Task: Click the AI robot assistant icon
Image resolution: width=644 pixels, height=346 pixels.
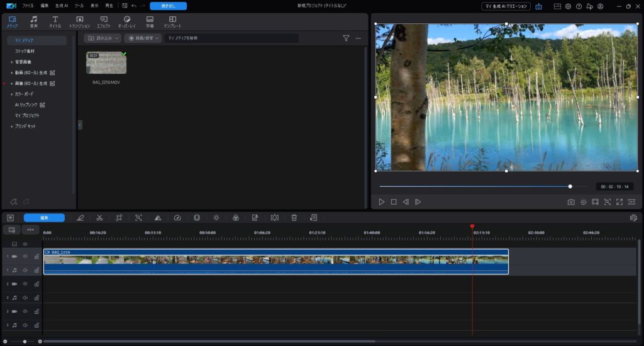Action: 538,6
